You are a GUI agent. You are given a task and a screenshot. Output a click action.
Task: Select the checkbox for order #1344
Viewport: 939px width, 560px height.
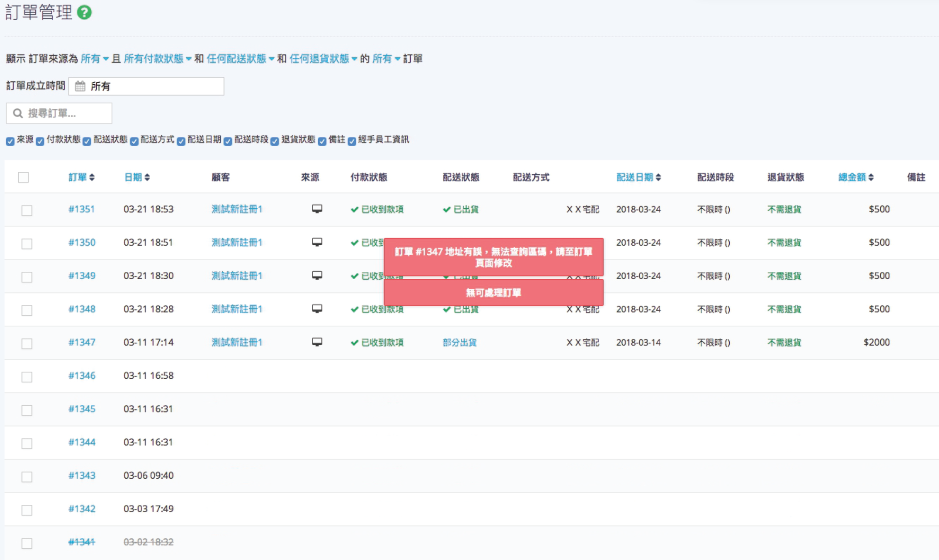(27, 443)
